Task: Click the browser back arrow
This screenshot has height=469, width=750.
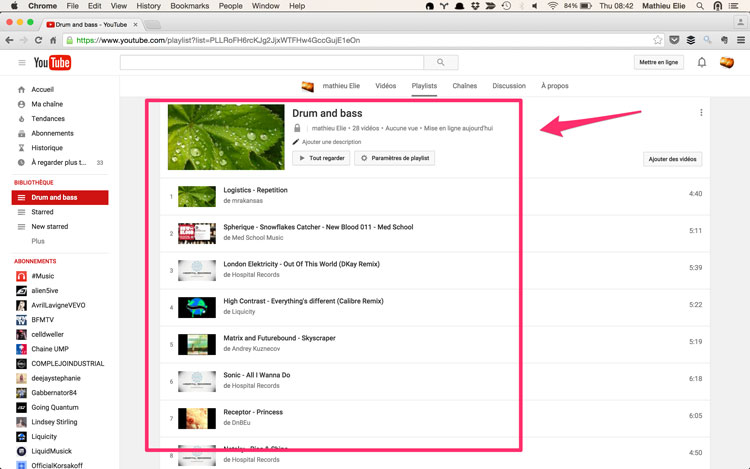Action: (x=9, y=40)
